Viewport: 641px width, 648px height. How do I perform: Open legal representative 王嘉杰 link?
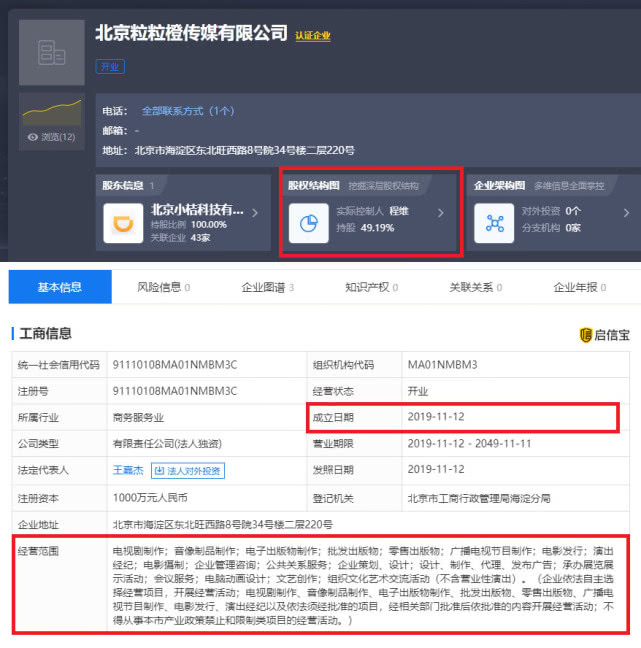pos(128,471)
